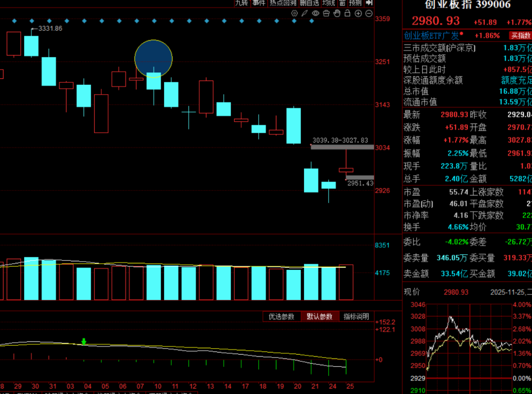532x394 pixels.
Task: Toggle the 均线 moving average display
Action: tap(329, 3)
